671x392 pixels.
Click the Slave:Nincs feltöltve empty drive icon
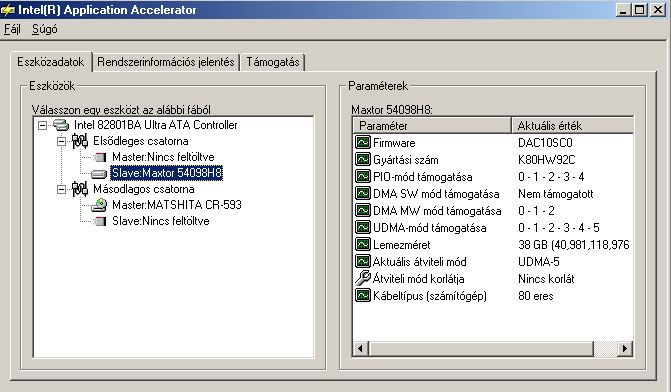pos(100,221)
